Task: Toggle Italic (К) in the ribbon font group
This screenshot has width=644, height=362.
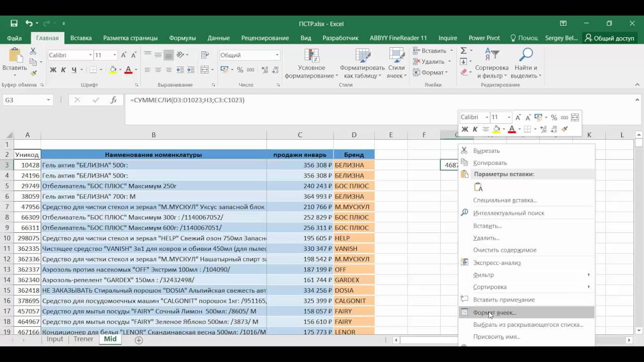Action: tap(63, 70)
